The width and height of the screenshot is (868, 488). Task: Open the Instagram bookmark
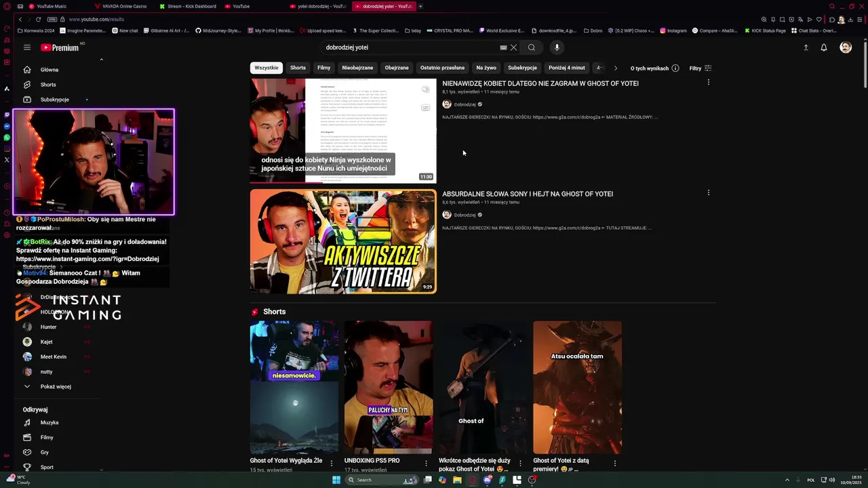click(673, 30)
